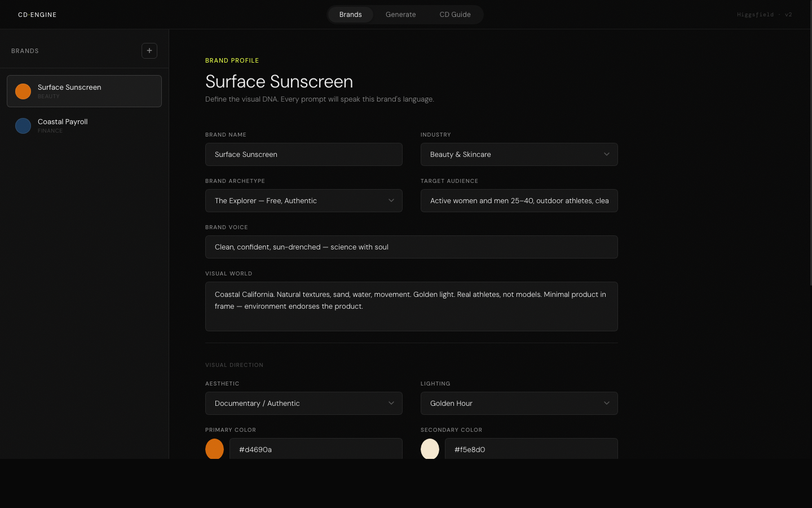Open the CD Guide tab
Image resolution: width=812 pixels, height=508 pixels.
[454, 15]
